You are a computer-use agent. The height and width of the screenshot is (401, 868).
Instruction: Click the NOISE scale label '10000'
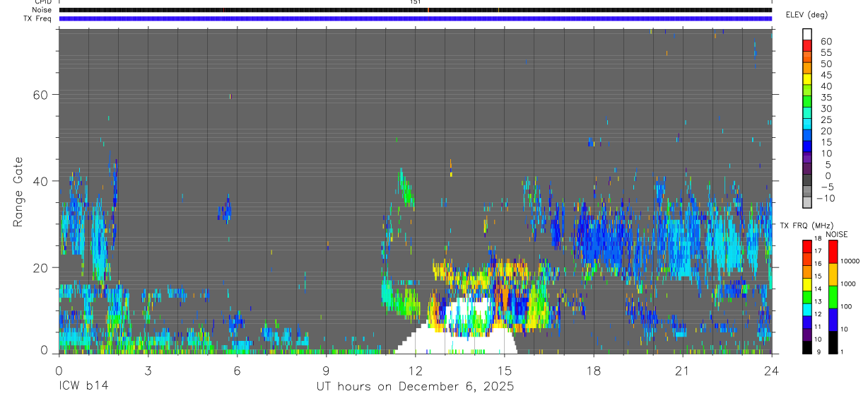point(852,261)
